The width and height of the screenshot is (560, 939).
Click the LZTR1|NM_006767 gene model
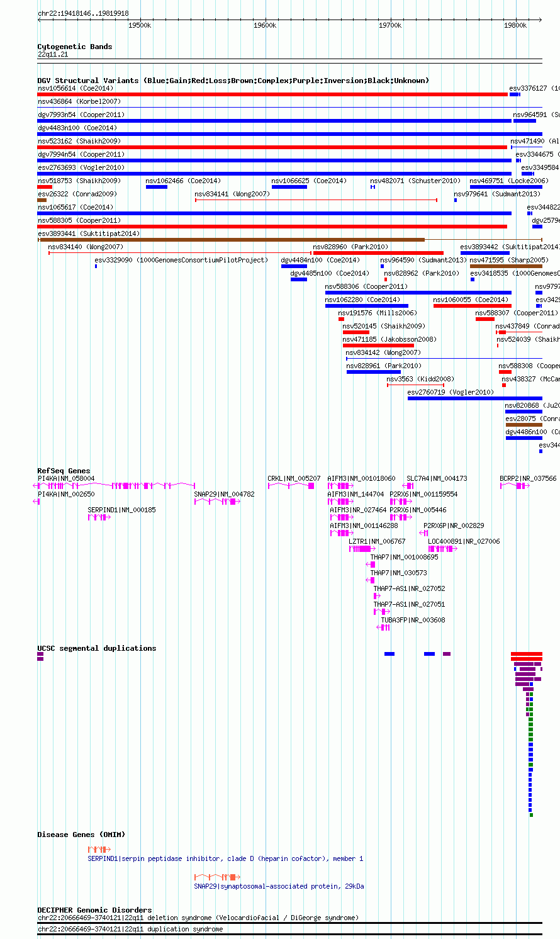[x=362, y=549]
